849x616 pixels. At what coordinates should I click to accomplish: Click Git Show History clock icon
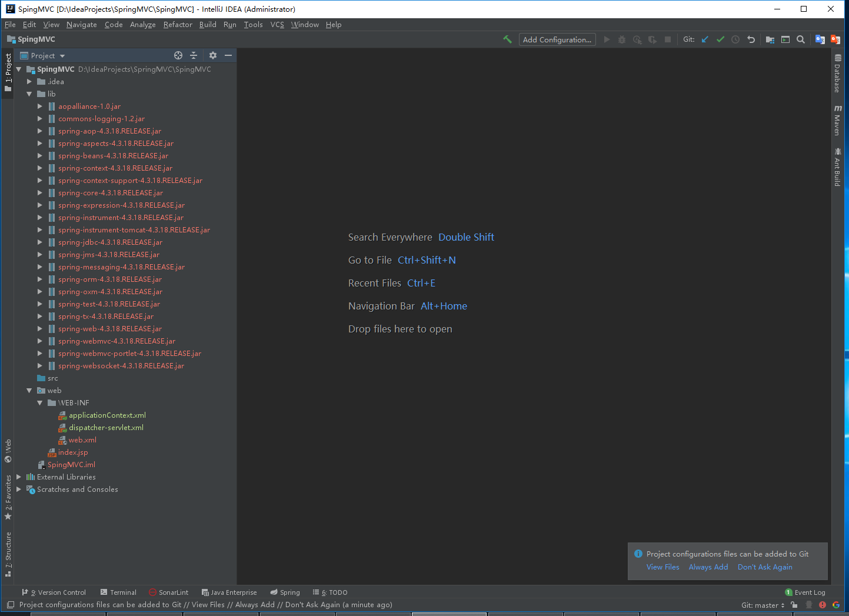(x=735, y=39)
